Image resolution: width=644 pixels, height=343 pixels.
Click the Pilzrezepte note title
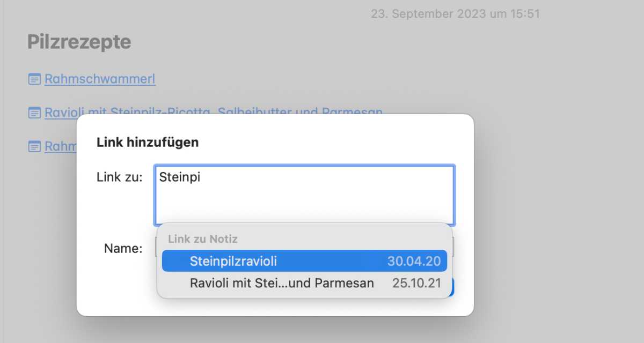[79, 42]
